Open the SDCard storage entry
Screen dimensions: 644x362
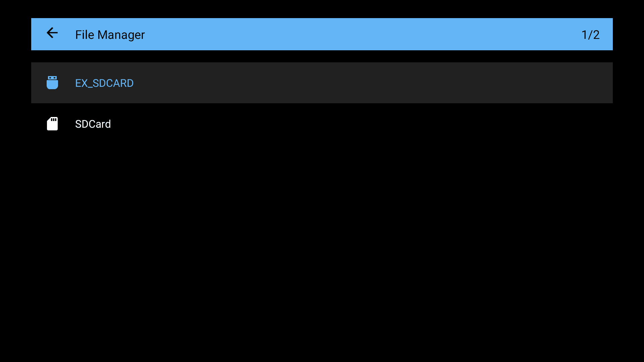(x=322, y=124)
